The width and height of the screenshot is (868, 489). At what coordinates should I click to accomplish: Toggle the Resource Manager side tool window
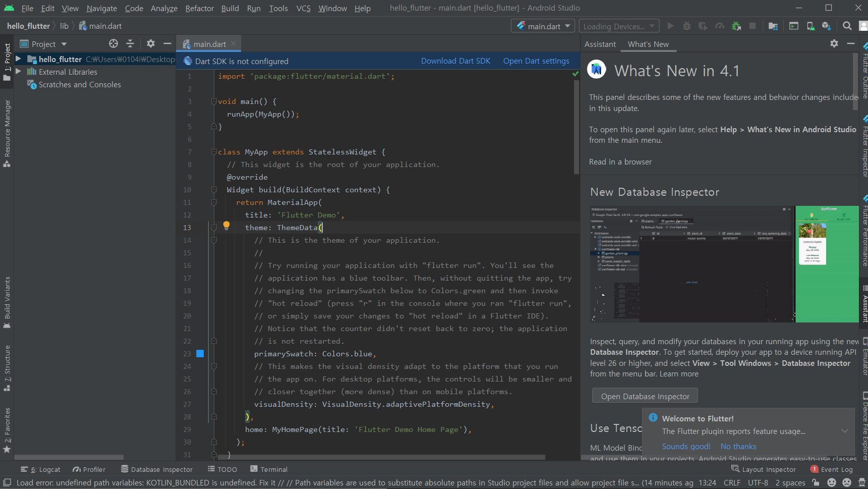(7, 133)
